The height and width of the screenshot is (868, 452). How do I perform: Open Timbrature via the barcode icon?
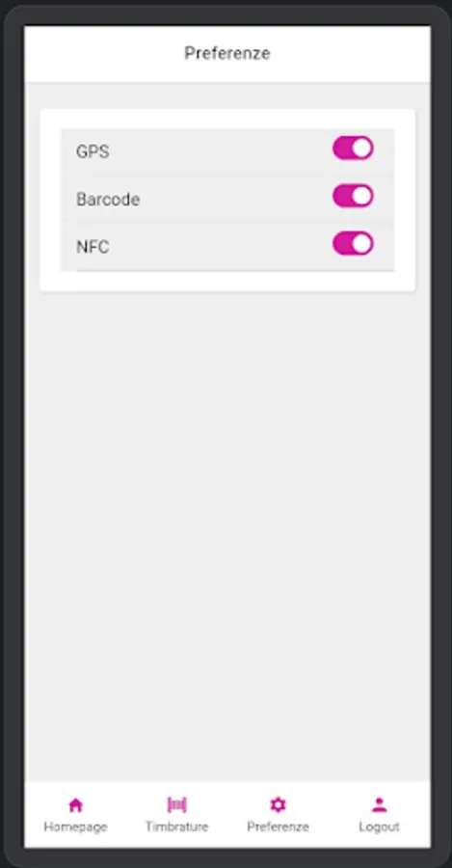pos(177,805)
